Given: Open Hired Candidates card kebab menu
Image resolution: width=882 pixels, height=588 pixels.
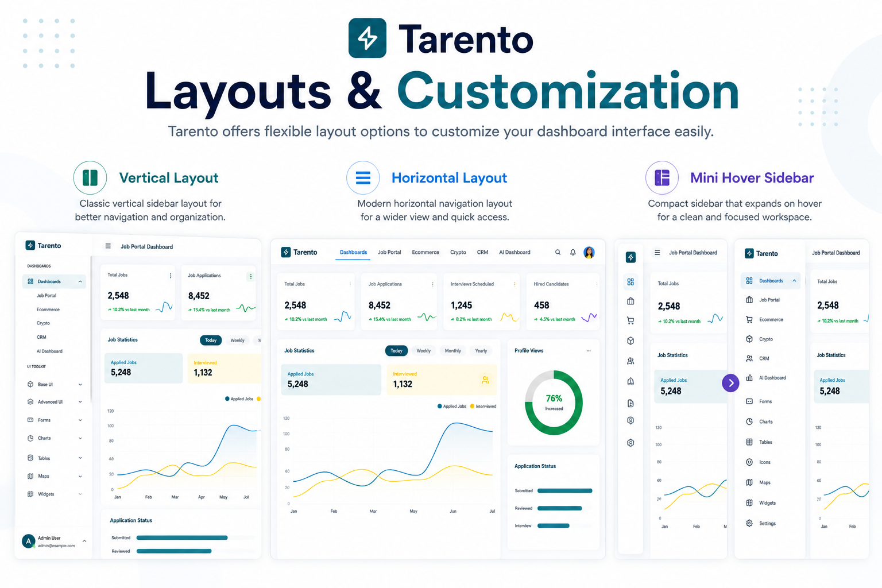Looking at the screenshot, I should point(597,284).
